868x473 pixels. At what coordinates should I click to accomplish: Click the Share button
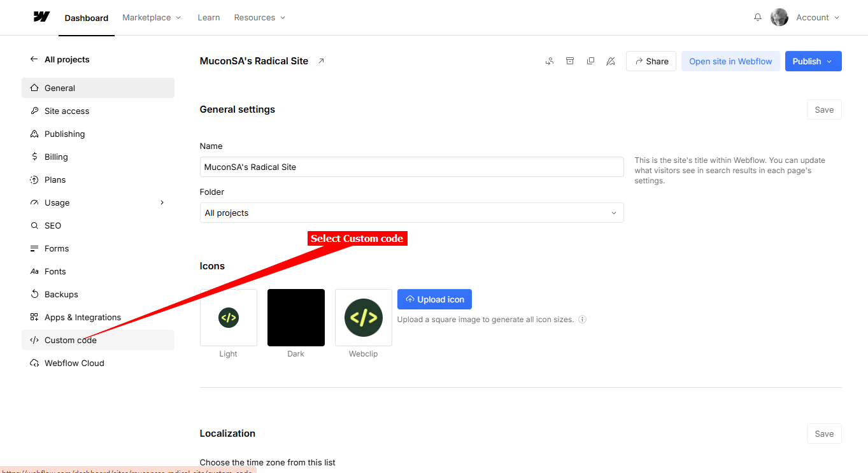(651, 61)
